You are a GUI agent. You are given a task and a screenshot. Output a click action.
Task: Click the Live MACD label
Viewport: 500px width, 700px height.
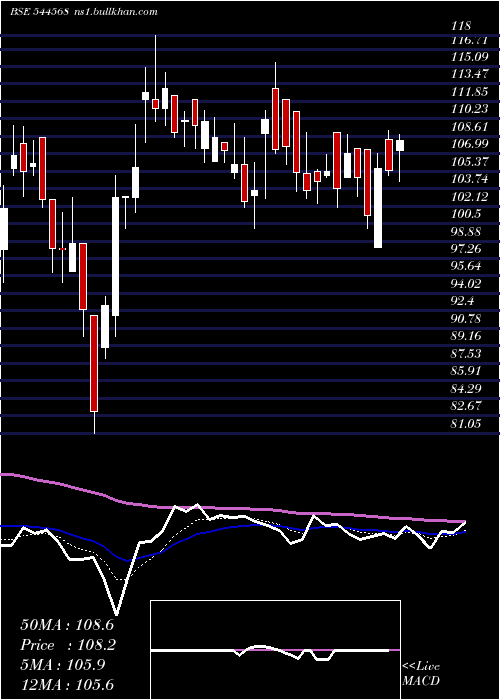pos(421,674)
